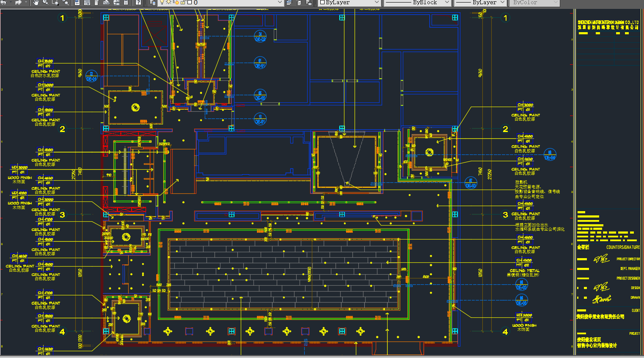644x358 pixels.
Task: Select the Zoom Window tool
Action: [55, 2]
